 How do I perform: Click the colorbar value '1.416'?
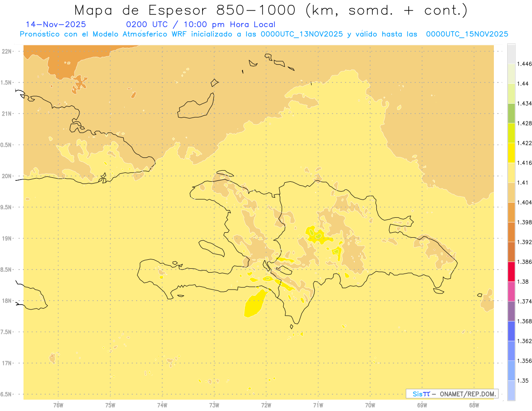525,163
